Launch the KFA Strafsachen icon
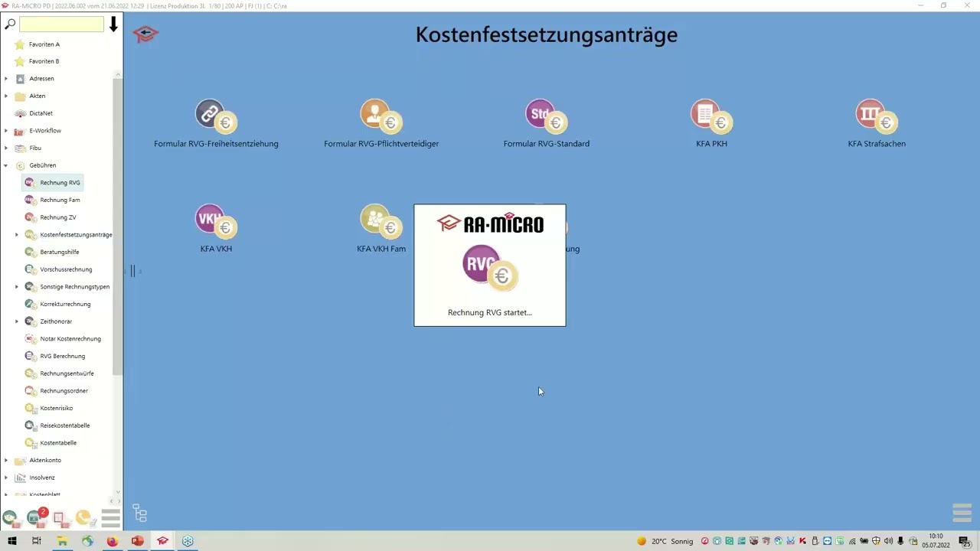Screen dimensions: 980x551 pyautogui.click(x=877, y=116)
